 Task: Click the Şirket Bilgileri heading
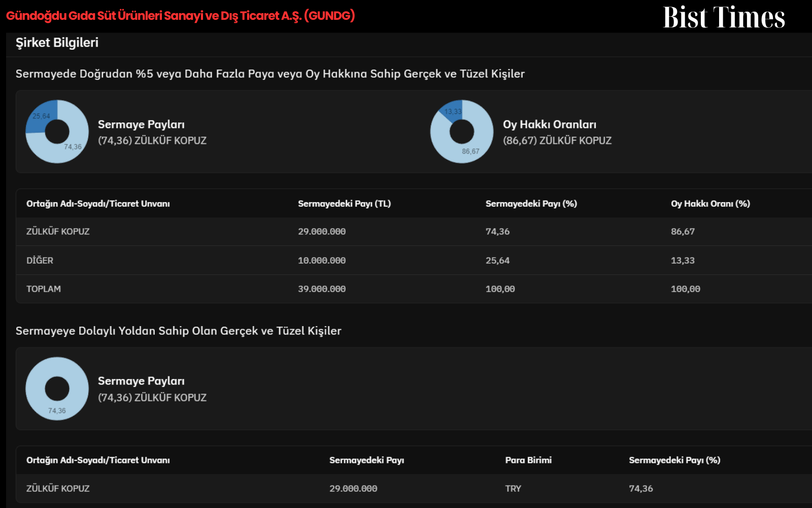(57, 43)
